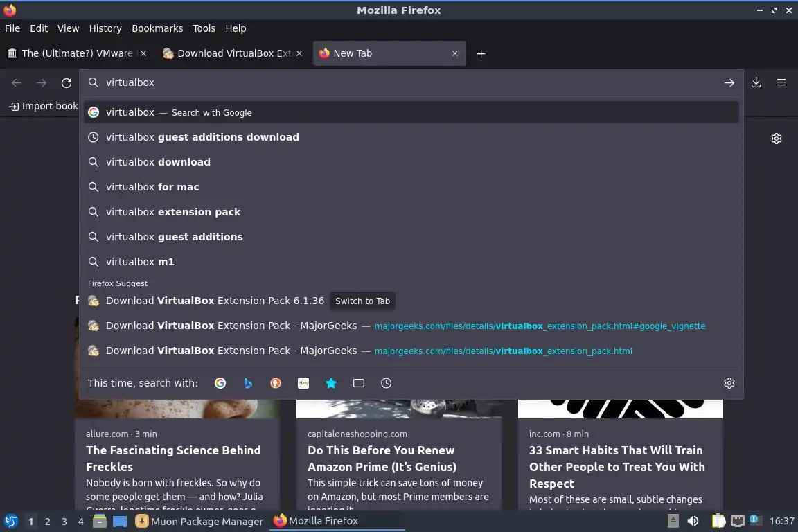Open a new tab with plus button
The image size is (798, 532).
[x=481, y=53]
